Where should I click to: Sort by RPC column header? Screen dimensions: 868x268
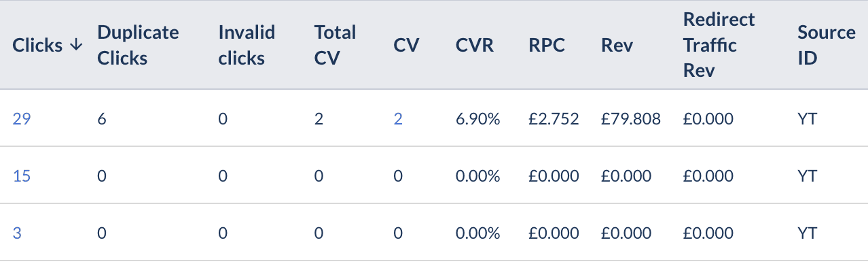[x=547, y=46]
